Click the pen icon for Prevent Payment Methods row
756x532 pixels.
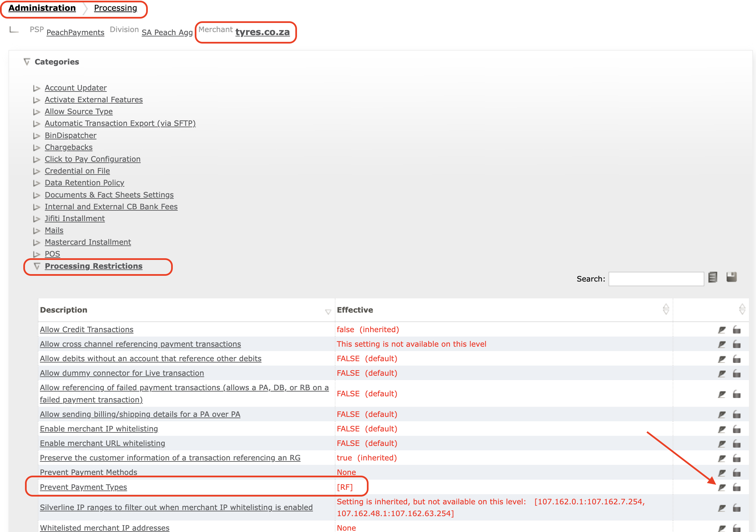[722, 472]
